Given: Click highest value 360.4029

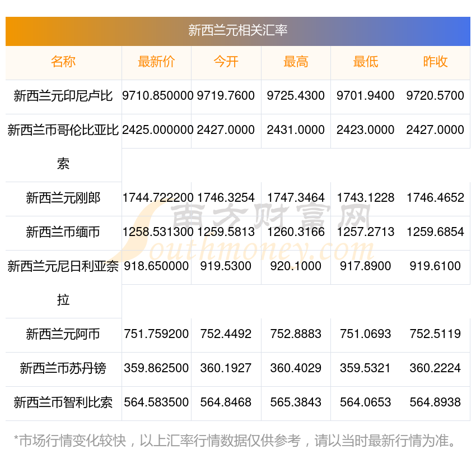Looking at the screenshot, I should (296, 368).
